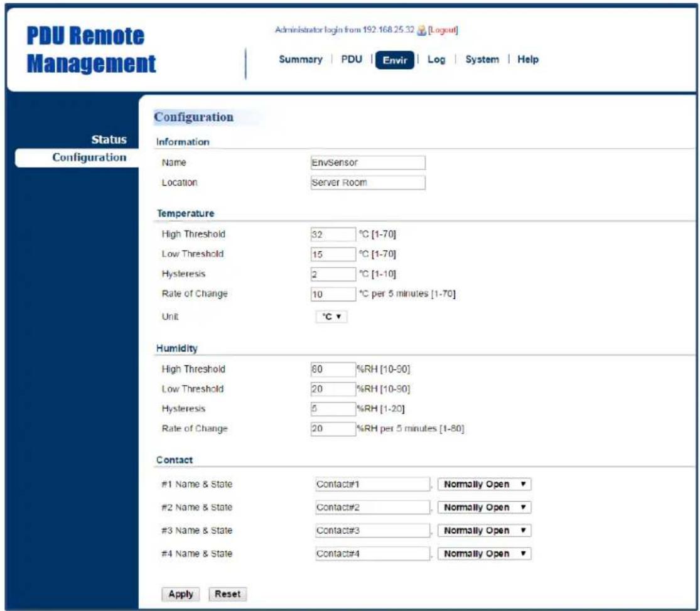700x611 pixels.
Task: Go to the System tab
Action: [x=482, y=60]
